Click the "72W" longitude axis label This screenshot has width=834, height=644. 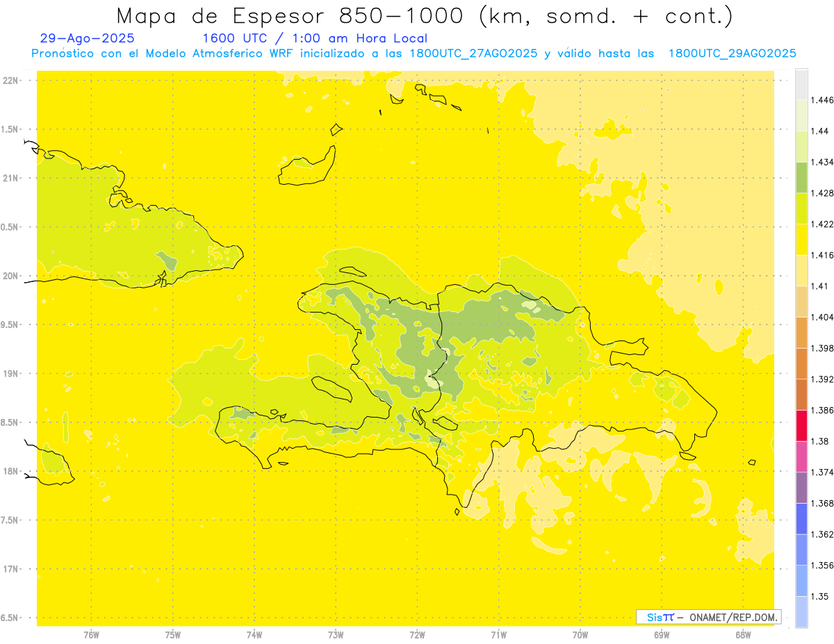(417, 635)
